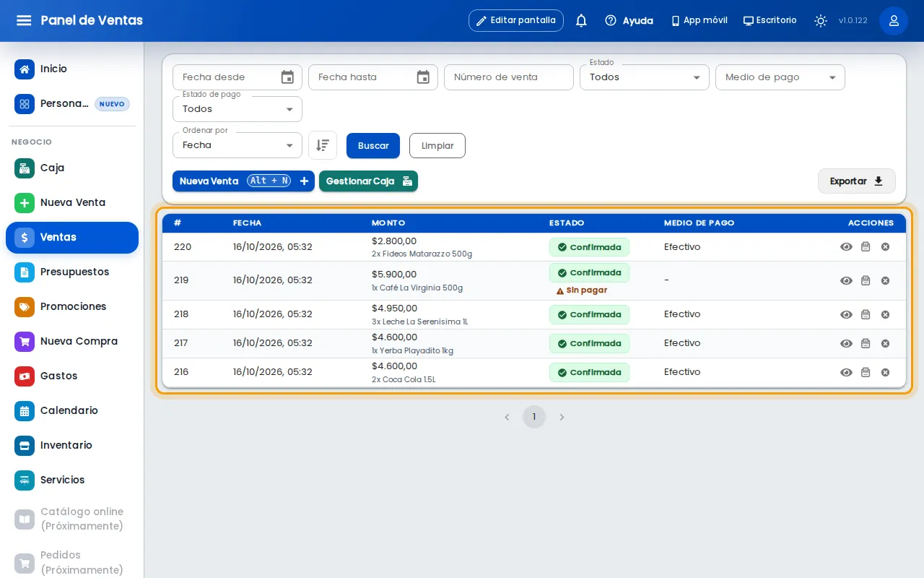The height and width of the screenshot is (578, 924).
Task: Cancel sale 220 with the X icon
Action: pos(885,247)
